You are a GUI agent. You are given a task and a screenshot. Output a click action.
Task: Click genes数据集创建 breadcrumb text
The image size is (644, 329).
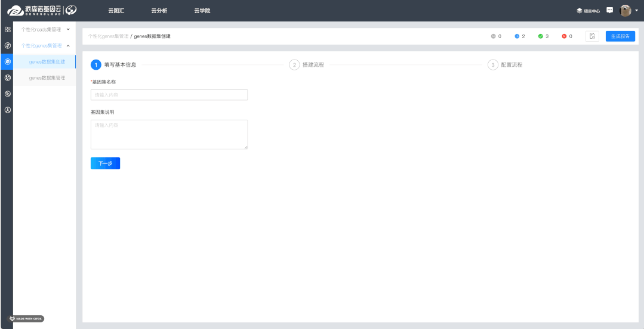[152, 36]
